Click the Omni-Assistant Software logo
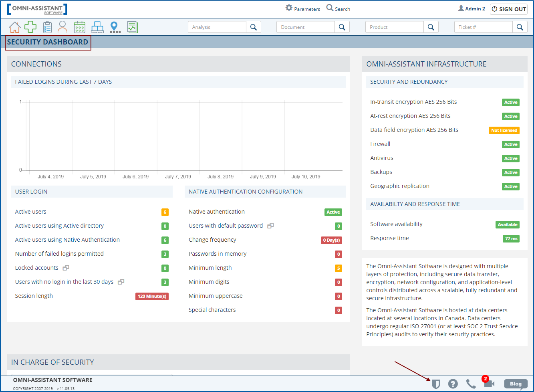 (x=37, y=9)
